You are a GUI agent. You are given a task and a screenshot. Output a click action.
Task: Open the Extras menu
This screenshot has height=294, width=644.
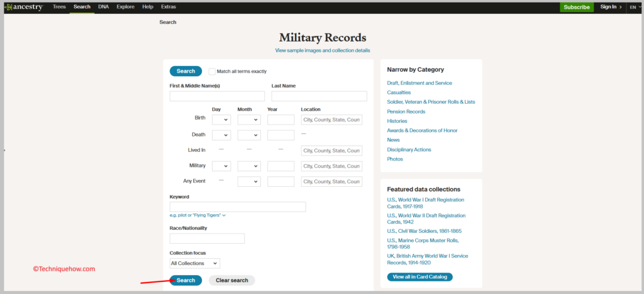169,7
